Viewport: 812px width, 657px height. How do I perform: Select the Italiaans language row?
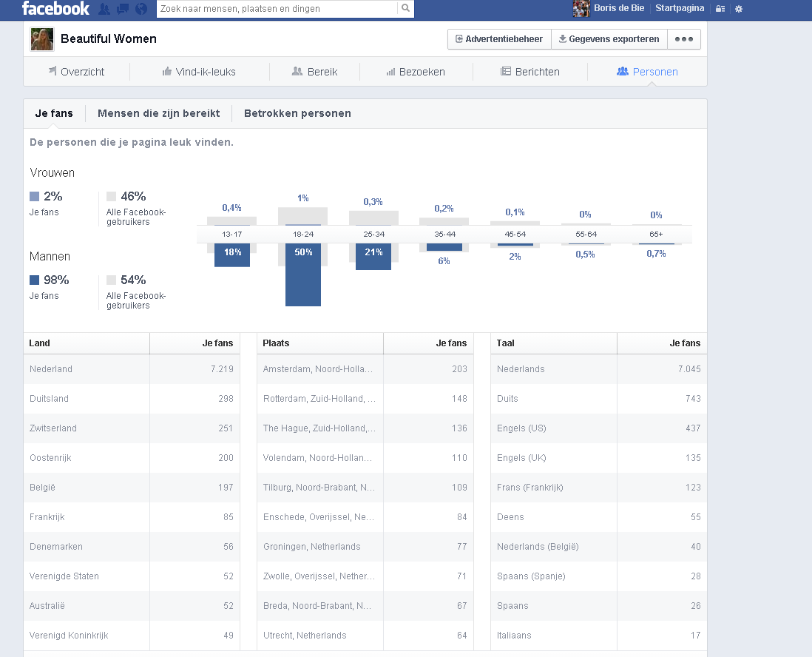coord(598,635)
